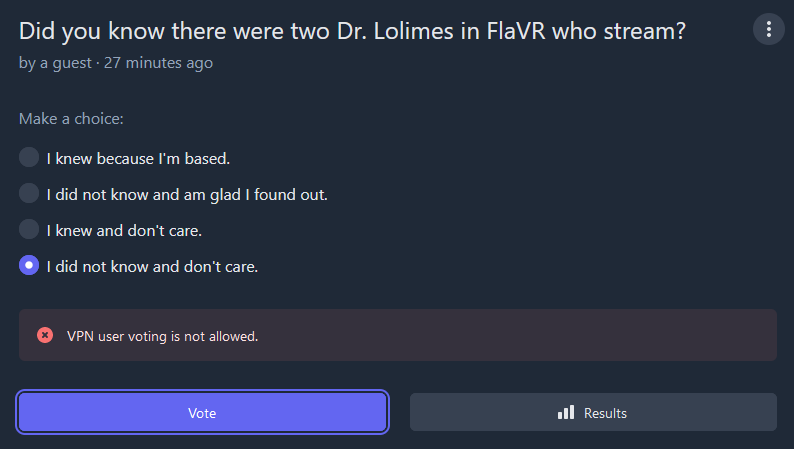Click the red error X icon
The image size is (794, 449).
45,335
